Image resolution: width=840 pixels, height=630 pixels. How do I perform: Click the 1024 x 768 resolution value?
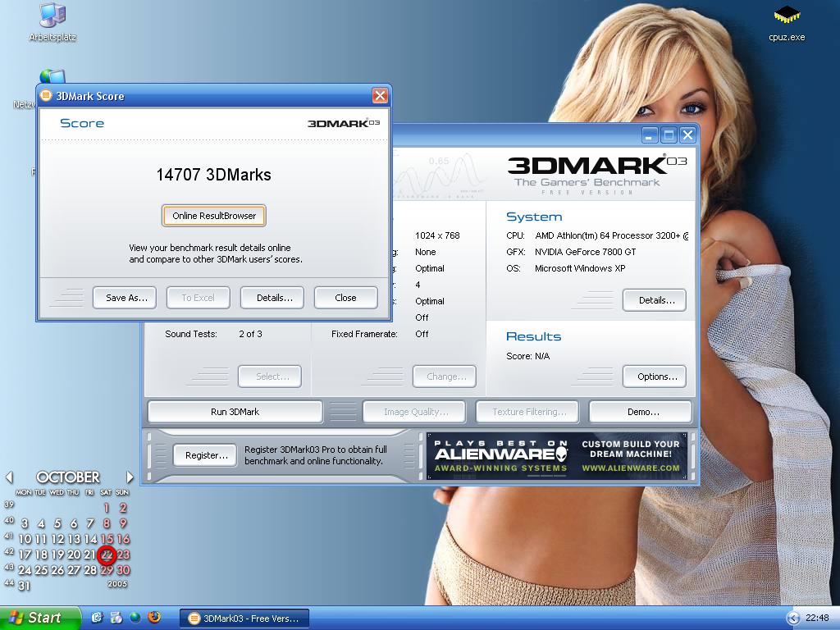(437, 235)
